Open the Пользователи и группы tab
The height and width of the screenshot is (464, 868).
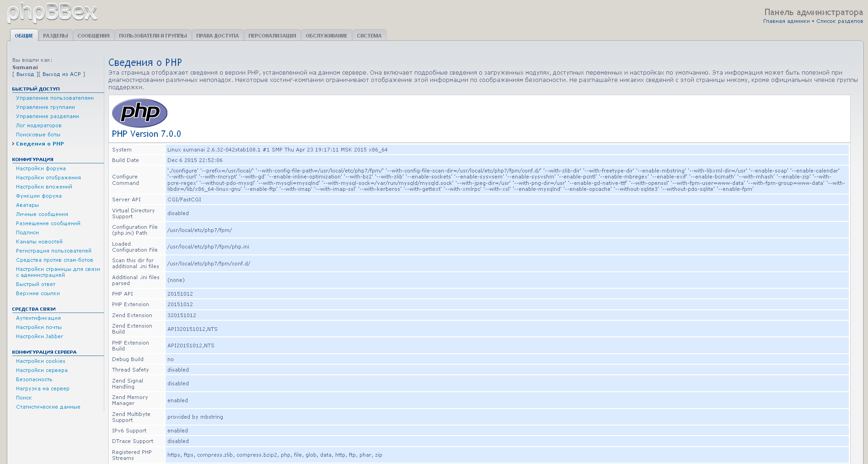point(153,36)
